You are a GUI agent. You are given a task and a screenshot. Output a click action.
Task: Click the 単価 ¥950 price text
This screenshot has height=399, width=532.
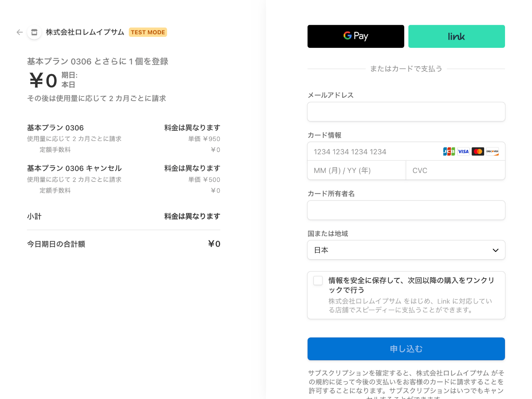[x=204, y=139]
